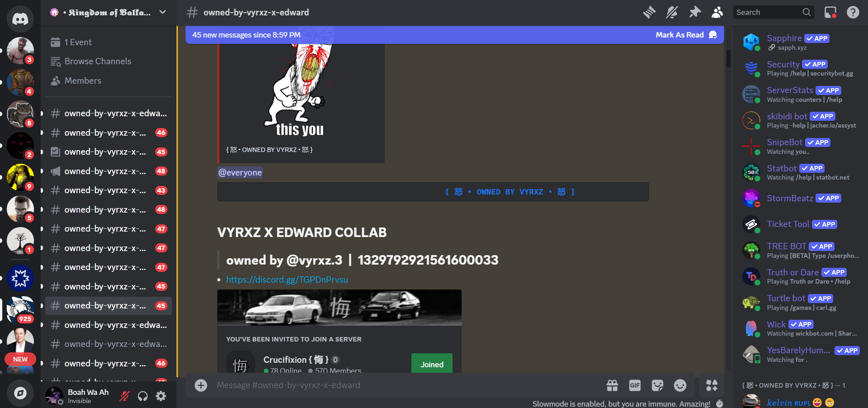Toggle deafen with the headphones icon
The width and height of the screenshot is (868, 408).
143,396
